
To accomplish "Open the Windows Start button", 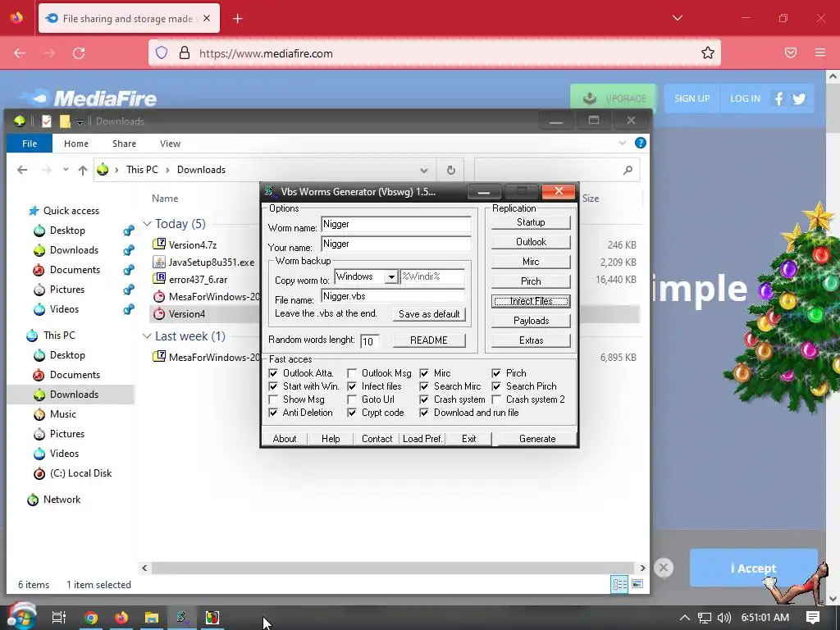I will coord(21,617).
